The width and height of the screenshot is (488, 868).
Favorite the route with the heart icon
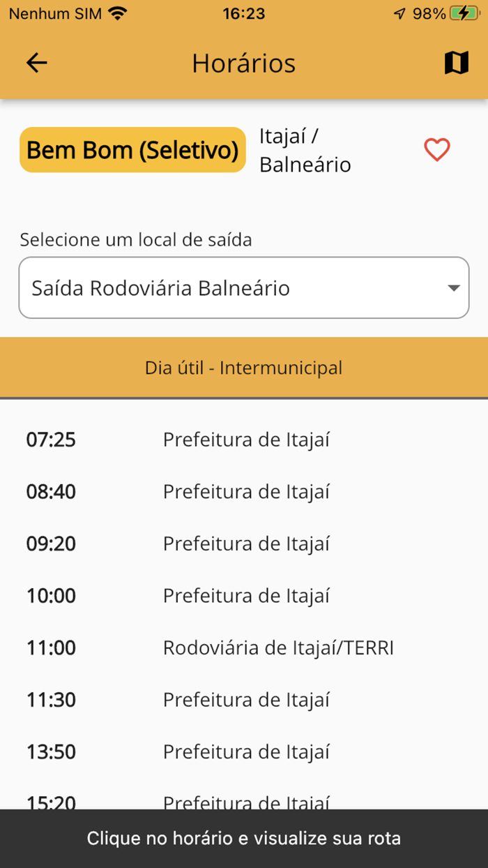pos(437,149)
